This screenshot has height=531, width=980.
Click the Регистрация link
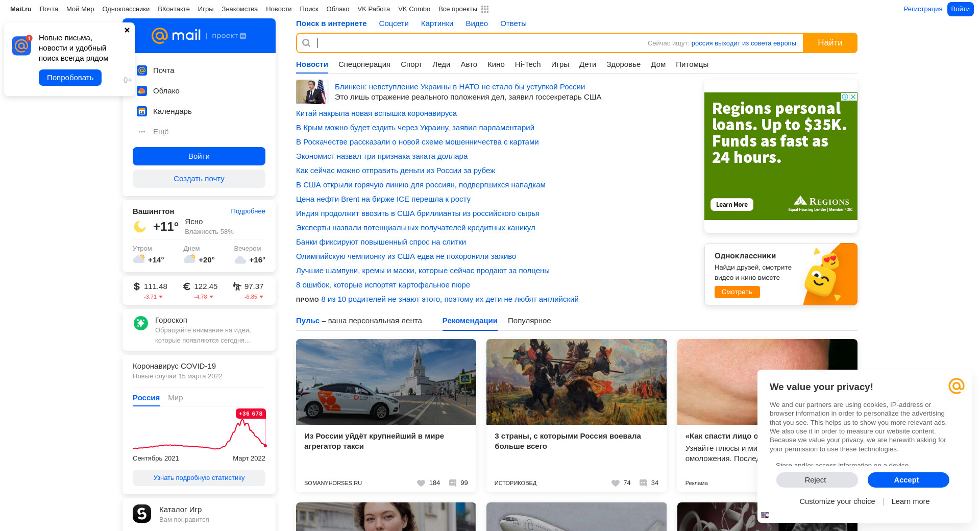[923, 9]
